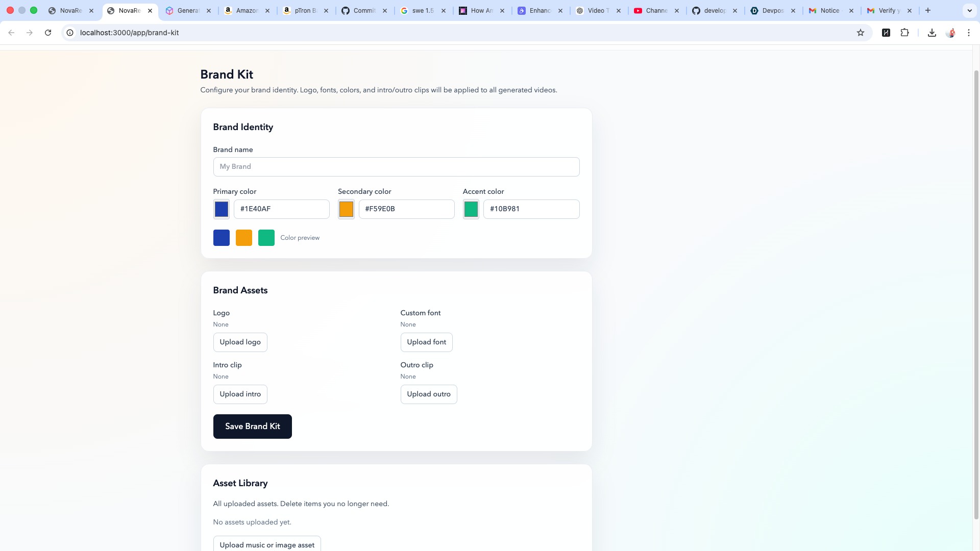Screen dimensions: 980x551
Task: Open a new tab with plus icon
Action: (928, 10)
